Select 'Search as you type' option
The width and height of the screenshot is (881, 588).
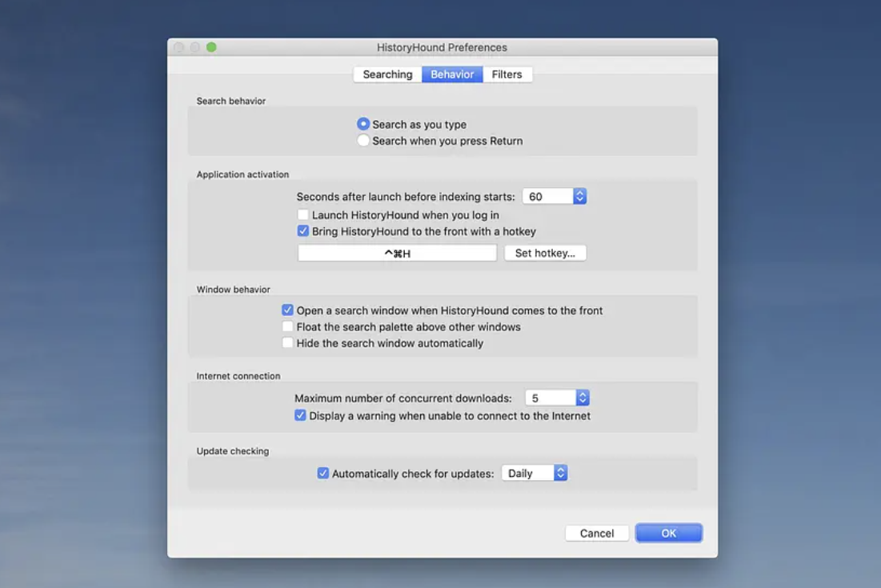[363, 124]
